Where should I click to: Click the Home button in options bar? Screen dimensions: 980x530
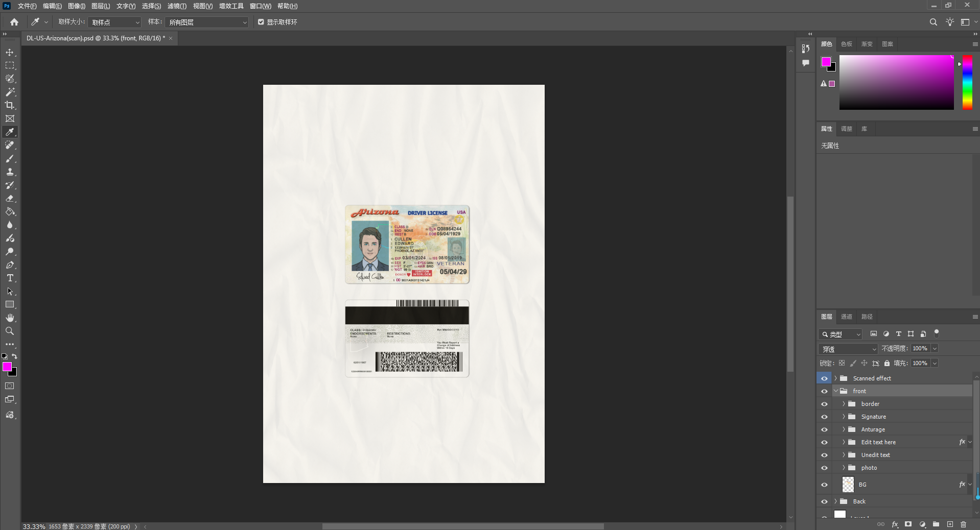click(x=14, y=22)
